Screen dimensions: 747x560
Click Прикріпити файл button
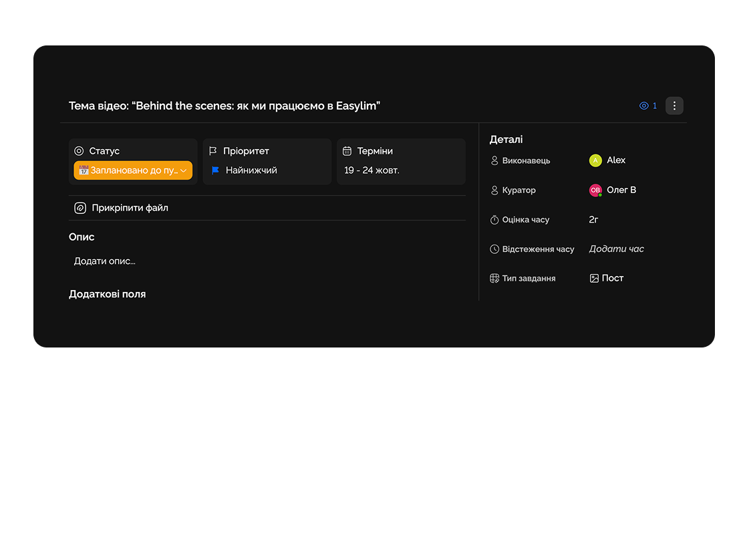click(x=130, y=208)
